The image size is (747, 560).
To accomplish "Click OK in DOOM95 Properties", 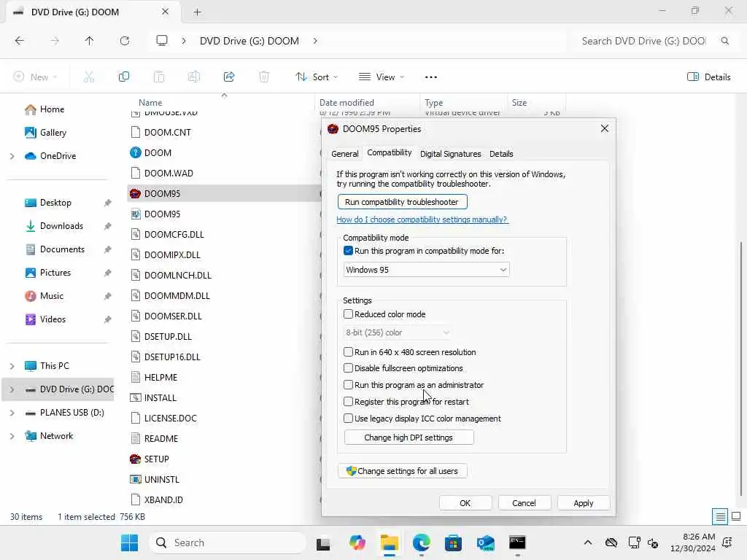I will point(465,503).
